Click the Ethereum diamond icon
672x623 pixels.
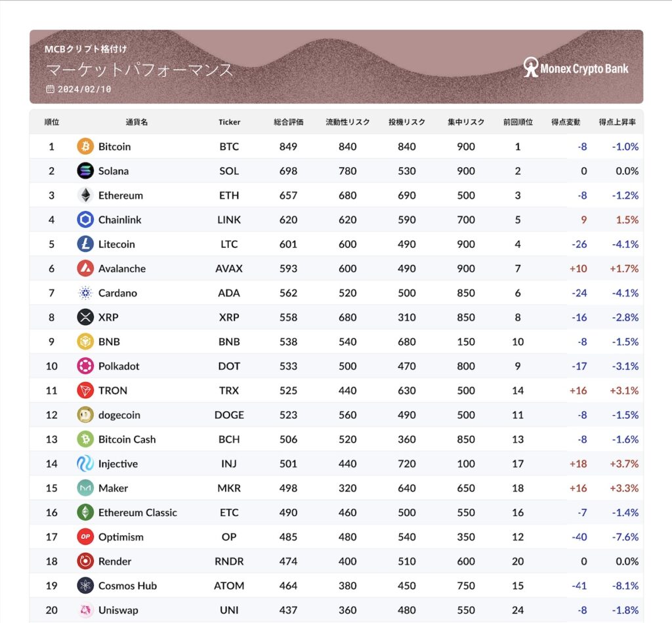click(85, 195)
